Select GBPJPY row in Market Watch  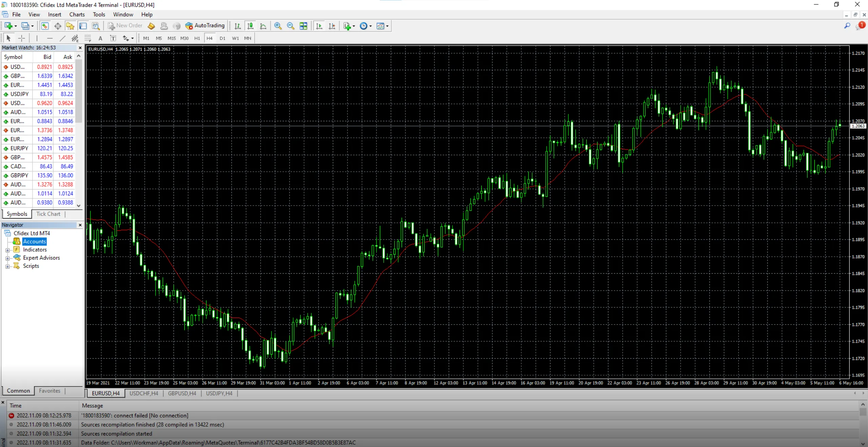(x=38, y=175)
